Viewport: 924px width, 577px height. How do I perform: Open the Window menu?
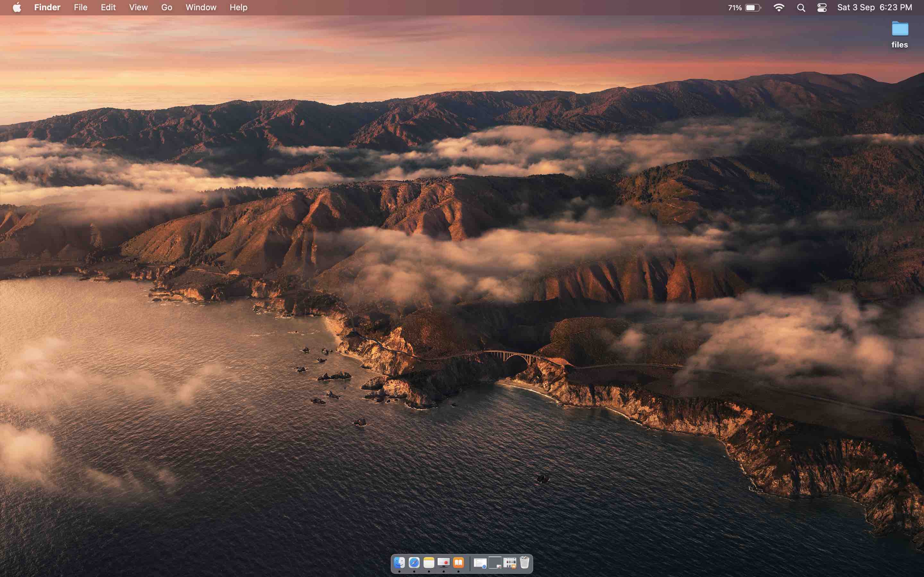point(201,8)
